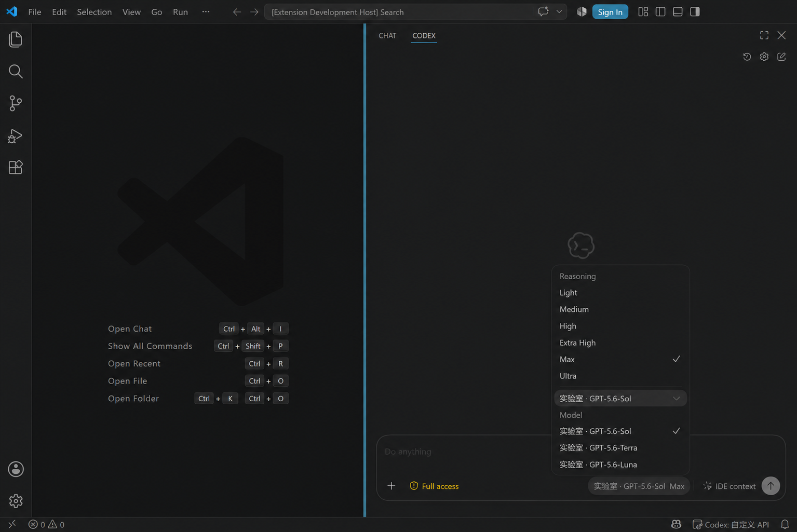Viewport: 797px width, 532px height.
Task: Open the Selection menu
Action: click(94, 12)
